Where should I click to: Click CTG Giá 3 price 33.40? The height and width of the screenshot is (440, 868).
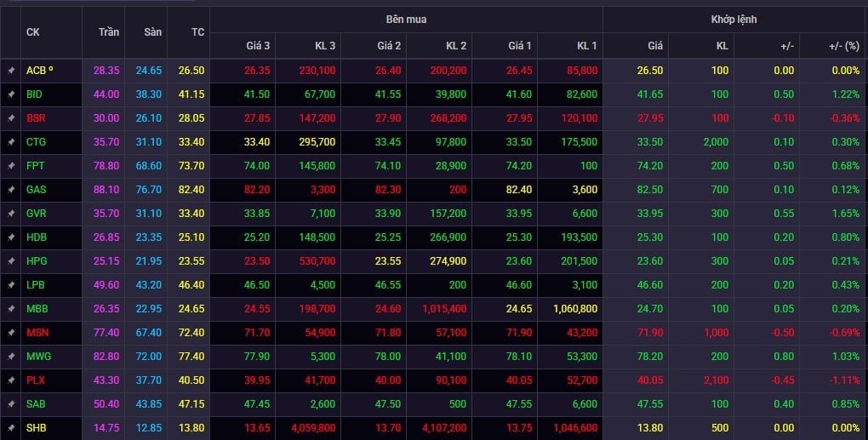[257, 141]
